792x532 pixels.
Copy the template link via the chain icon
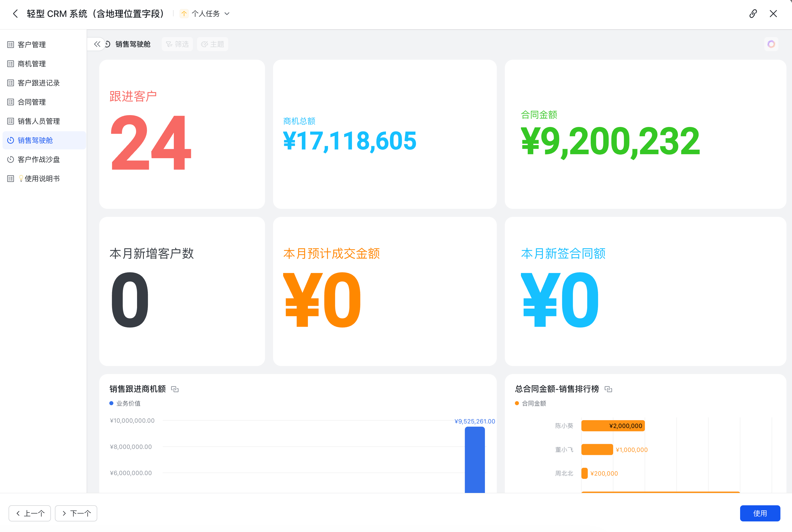click(753, 14)
